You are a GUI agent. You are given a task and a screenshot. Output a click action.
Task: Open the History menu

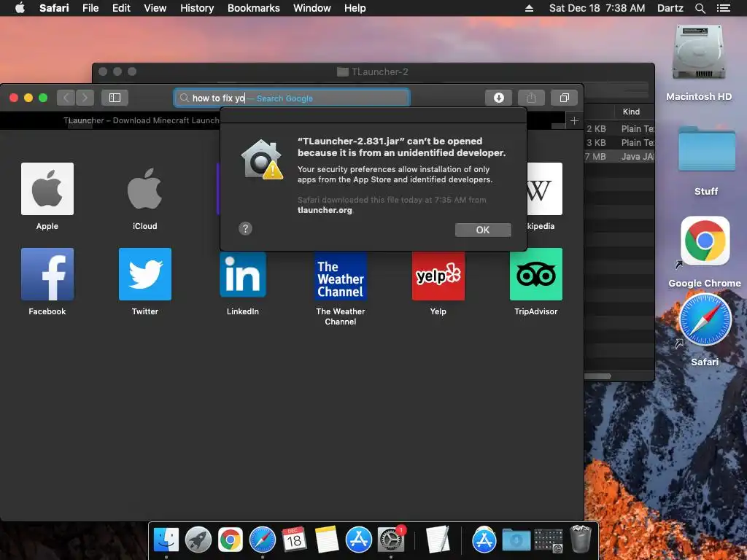point(197,8)
